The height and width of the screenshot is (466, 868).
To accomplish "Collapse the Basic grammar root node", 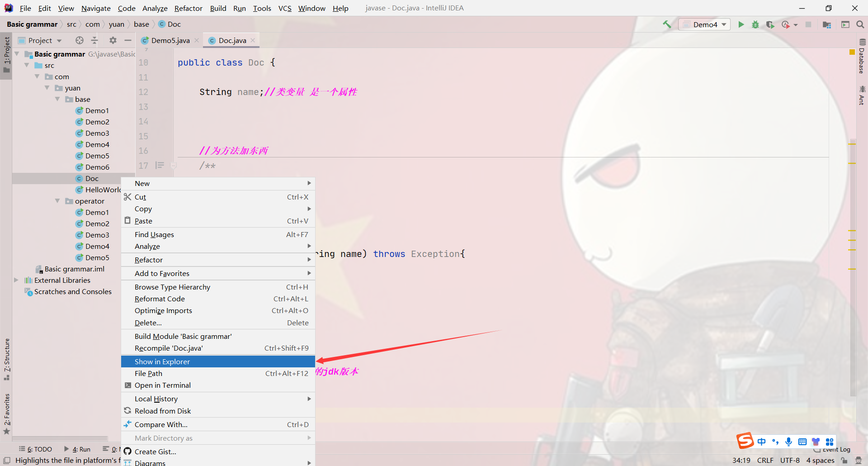I will 17,54.
